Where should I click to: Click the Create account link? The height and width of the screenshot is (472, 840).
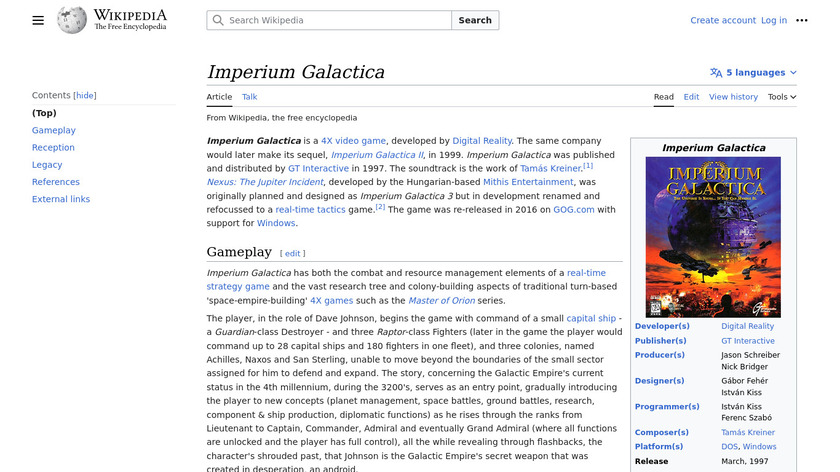coord(723,20)
